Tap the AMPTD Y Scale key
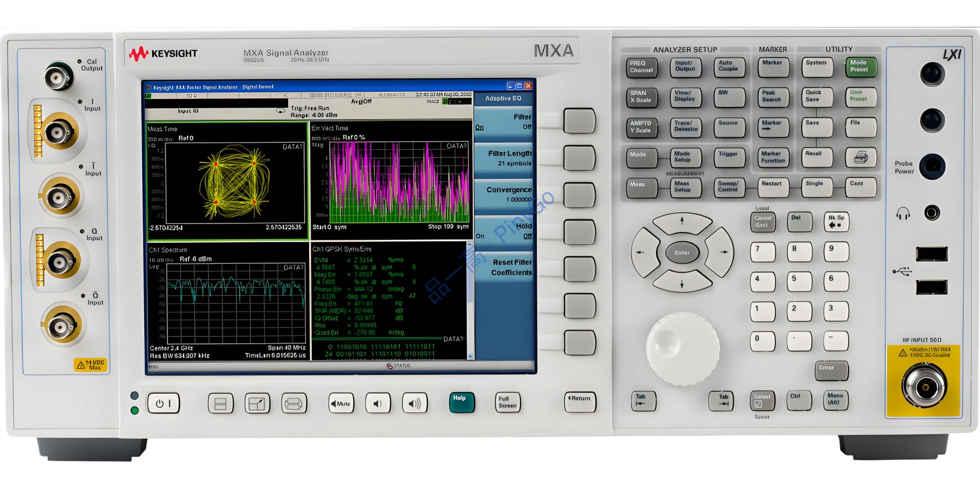Screen dimensions: 980x490 (x=642, y=127)
